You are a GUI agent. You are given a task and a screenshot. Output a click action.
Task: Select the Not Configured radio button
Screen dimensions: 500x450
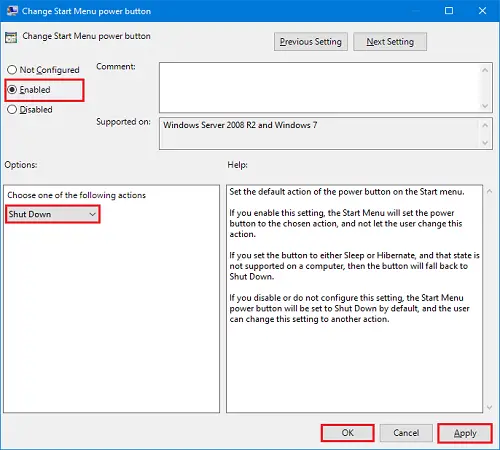click(12, 70)
